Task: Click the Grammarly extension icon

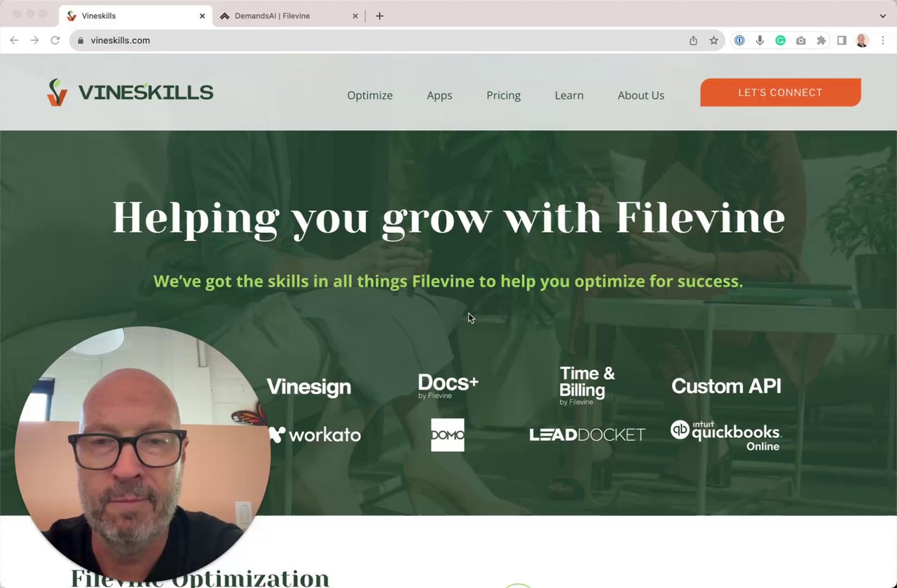Action: (x=780, y=41)
